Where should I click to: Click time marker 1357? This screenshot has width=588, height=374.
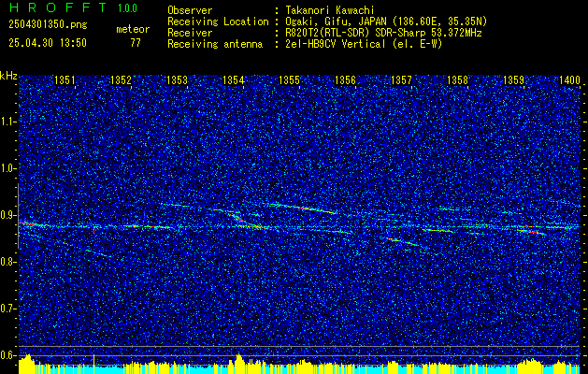(x=401, y=80)
